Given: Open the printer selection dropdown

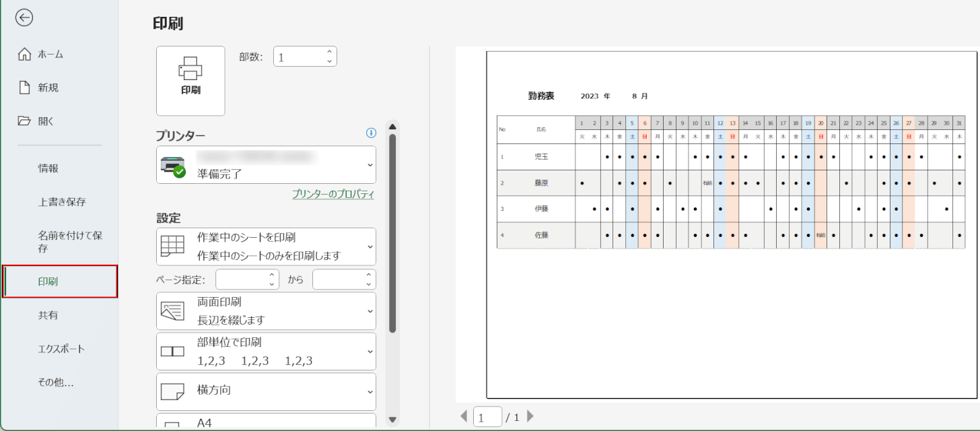Looking at the screenshot, I should tap(266, 165).
